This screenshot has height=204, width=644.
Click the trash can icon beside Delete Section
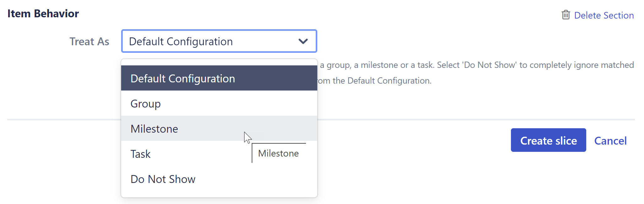566,15
